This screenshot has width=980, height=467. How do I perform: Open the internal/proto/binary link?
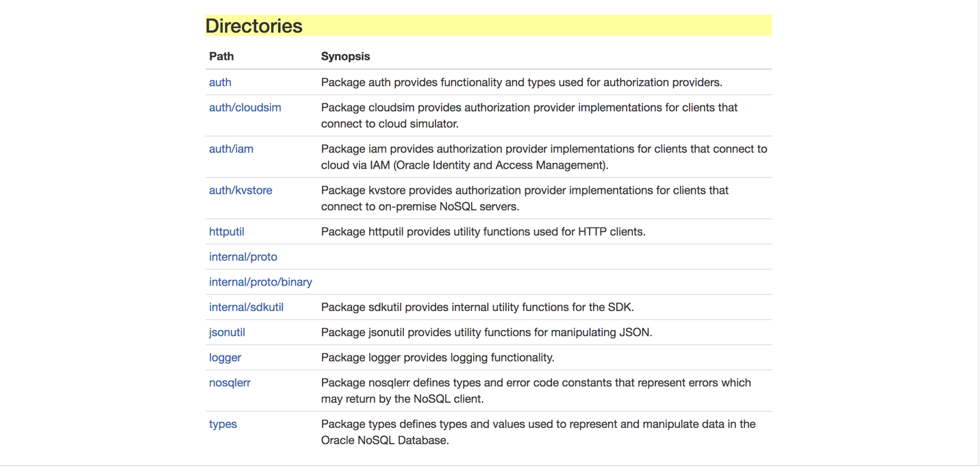point(260,282)
